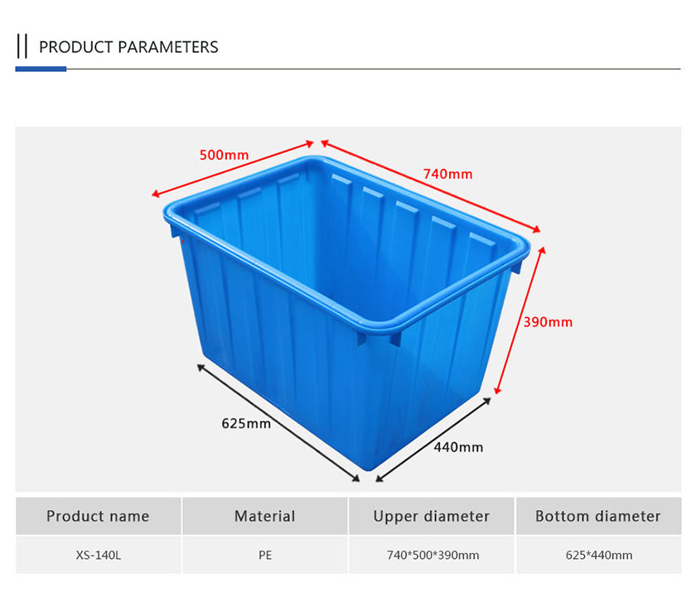This screenshot has height=616, width=696.
Task: Click the 390mm height dimension label
Action: coord(548,322)
